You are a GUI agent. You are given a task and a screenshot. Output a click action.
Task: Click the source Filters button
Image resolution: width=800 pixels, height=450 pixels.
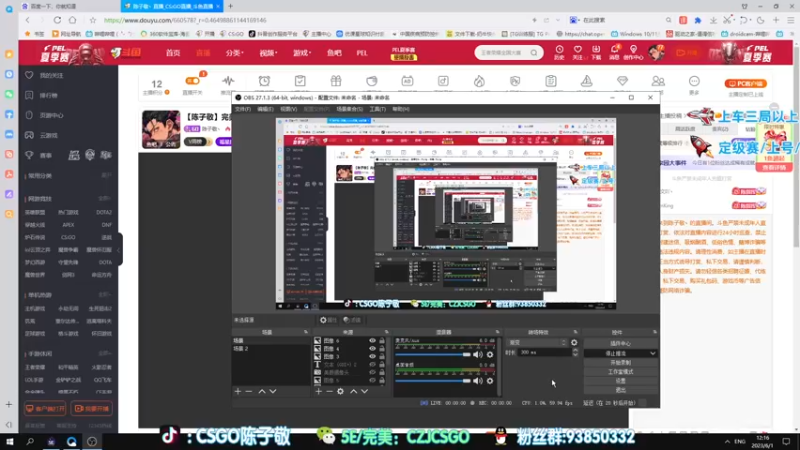coord(352,320)
